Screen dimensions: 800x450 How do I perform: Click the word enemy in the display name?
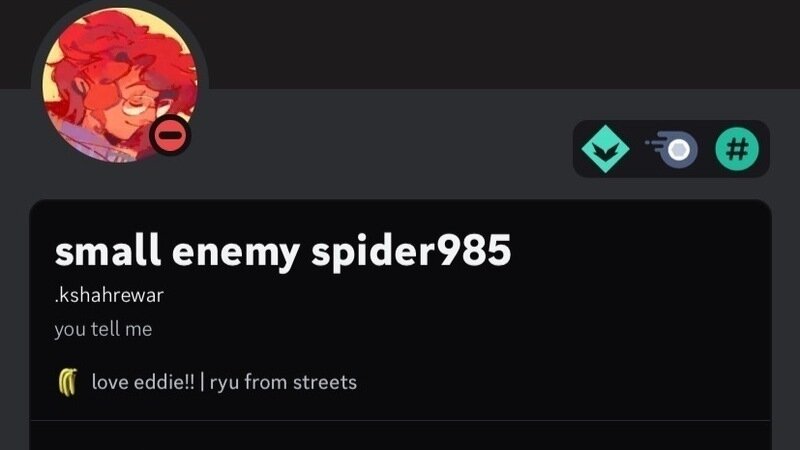(x=236, y=252)
